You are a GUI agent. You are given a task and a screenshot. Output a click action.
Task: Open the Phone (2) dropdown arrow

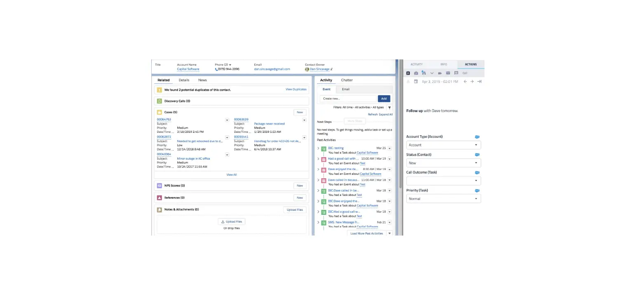click(230, 65)
